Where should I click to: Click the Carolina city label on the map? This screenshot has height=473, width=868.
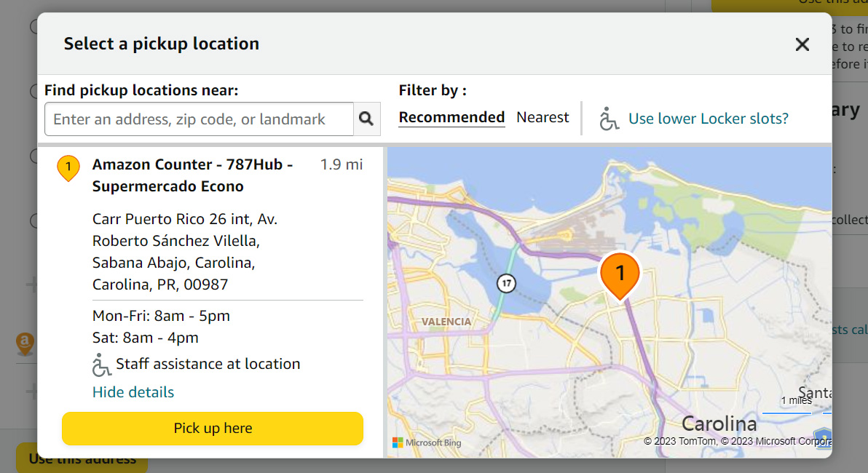pos(719,424)
